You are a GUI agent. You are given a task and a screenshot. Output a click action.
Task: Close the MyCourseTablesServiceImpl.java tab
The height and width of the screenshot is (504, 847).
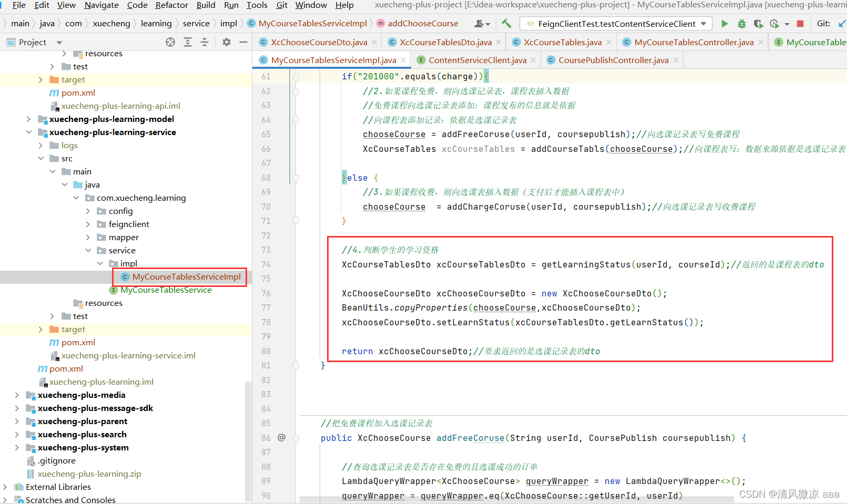coord(403,60)
